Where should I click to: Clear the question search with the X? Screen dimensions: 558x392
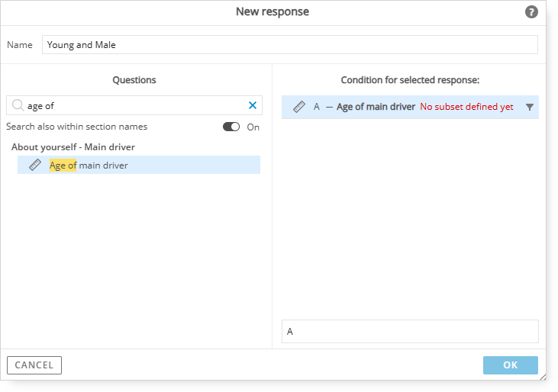point(253,105)
